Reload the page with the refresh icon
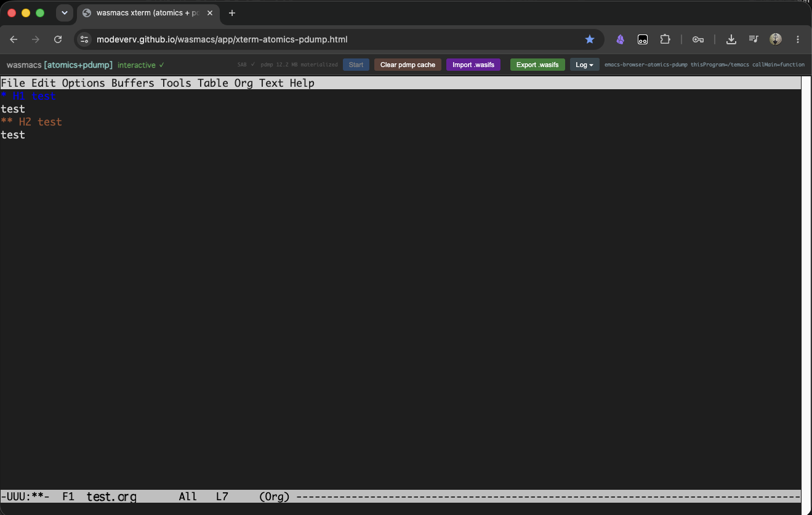Image resolution: width=812 pixels, height=515 pixels. (x=58, y=39)
